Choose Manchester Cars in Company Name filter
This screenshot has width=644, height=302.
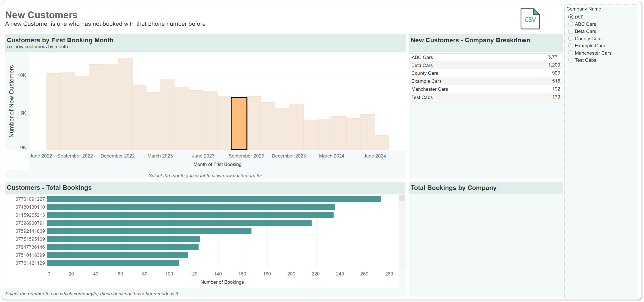[x=571, y=53]
